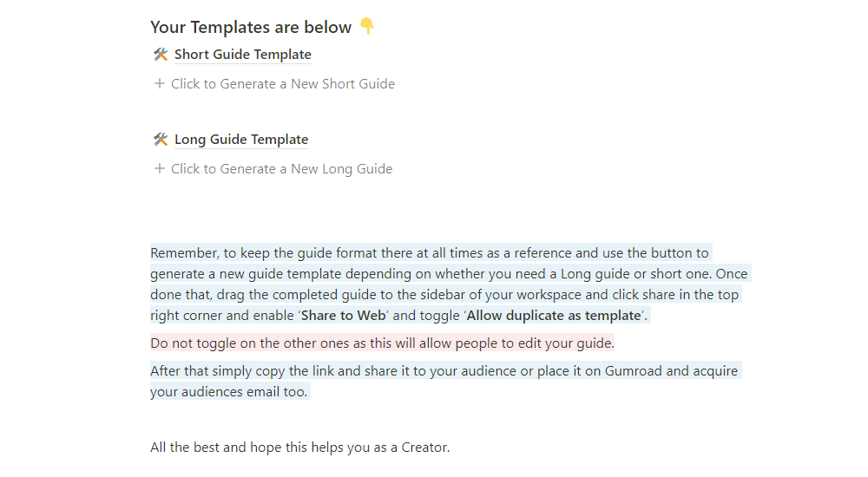Image resolution: width=868 pixels, height=477 pixels.
Task: Click the plus icon before New Short Guide
Action: coord(160,83)
